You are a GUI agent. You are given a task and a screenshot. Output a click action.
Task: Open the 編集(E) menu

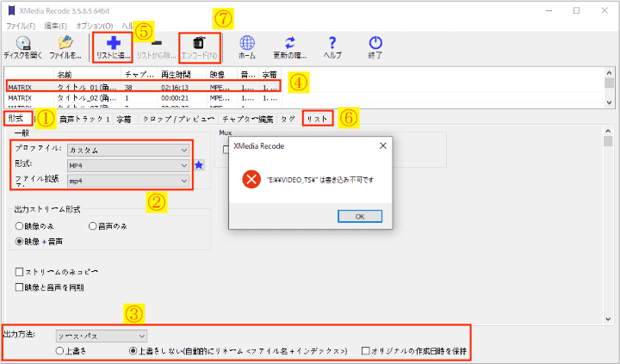pyautogui.click(x=55, y=26)
